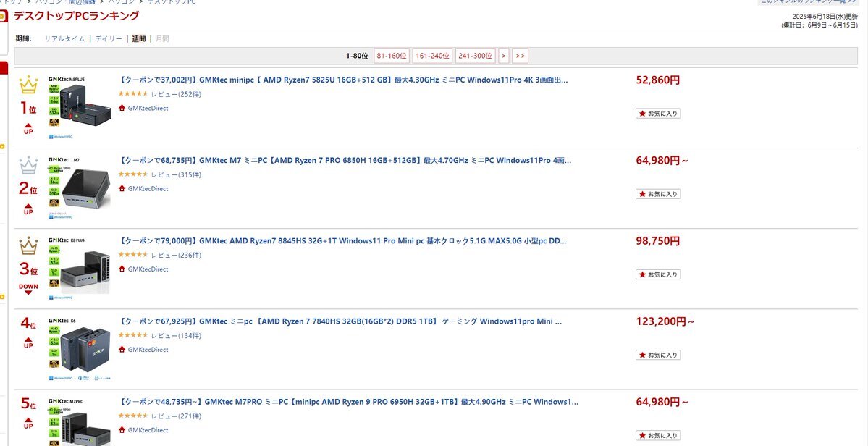Add the rank 4 product to お気に入り
This screenshot has width=868, height=446.
pyautogui.click(x=658, y=355)
